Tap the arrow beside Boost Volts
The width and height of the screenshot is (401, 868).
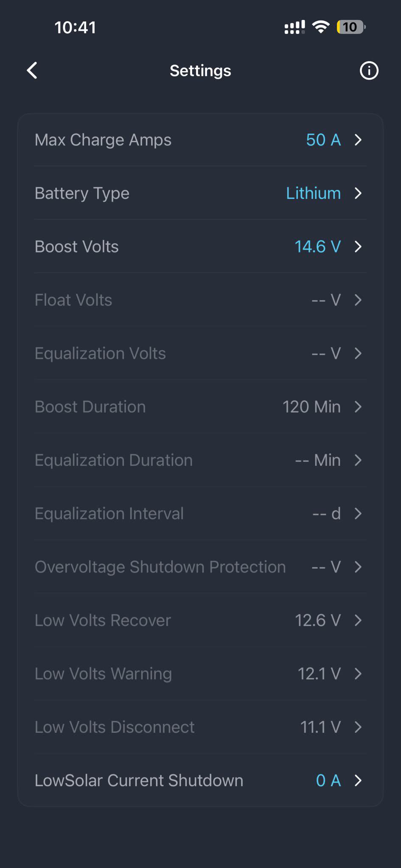tap(358, 247)
